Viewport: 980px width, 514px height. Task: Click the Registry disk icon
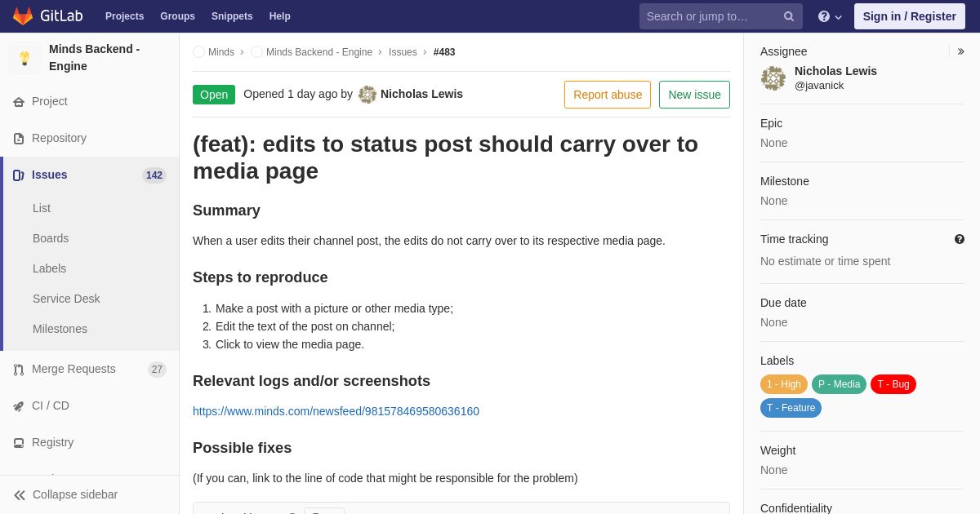point(19,443)
